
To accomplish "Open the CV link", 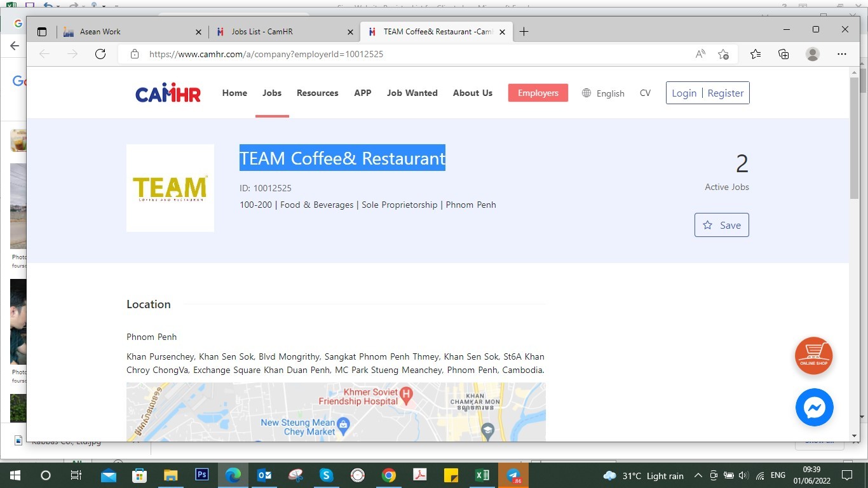I will tap(645, 93).
